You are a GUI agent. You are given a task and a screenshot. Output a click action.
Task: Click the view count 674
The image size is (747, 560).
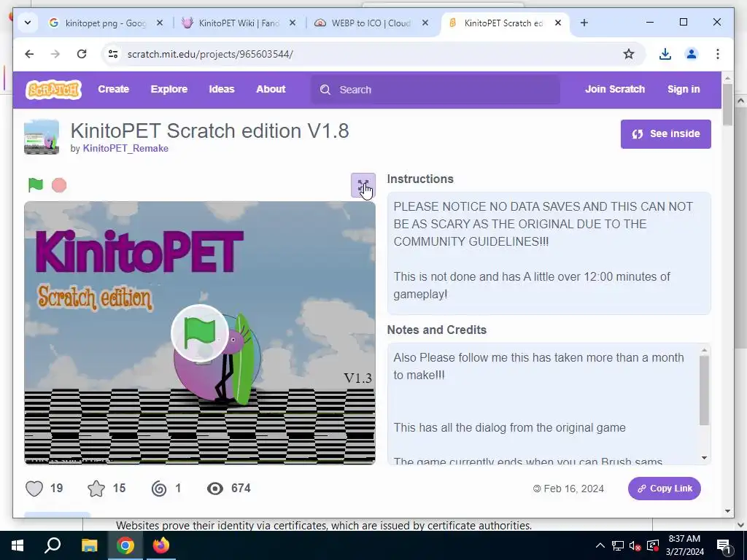(241, 488)
